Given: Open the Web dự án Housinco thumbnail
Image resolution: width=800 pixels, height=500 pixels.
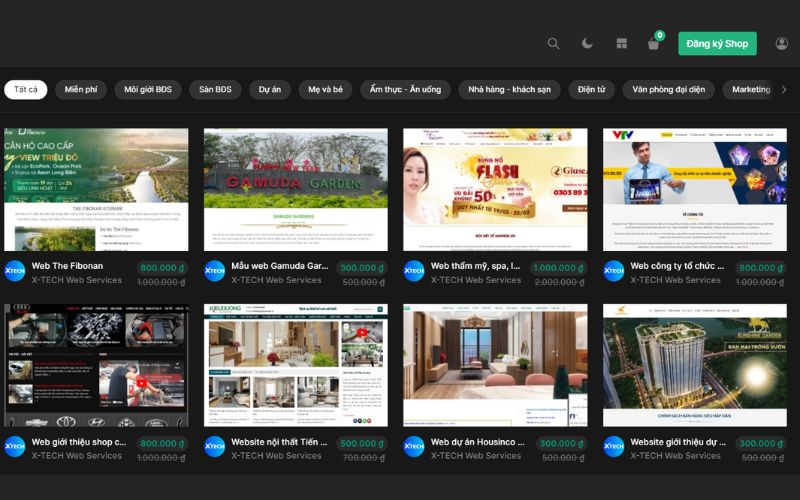Looking at the screenshot, I should pos(495,365).
